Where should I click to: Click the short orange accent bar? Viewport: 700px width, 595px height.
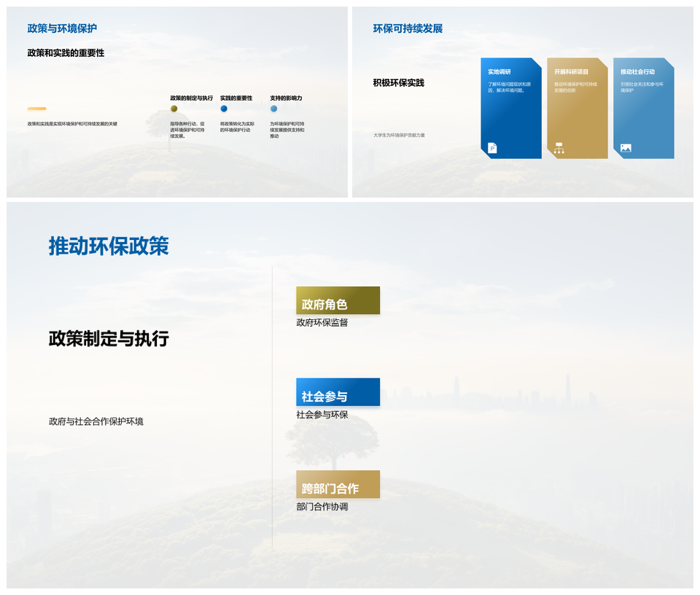(37, 109)
